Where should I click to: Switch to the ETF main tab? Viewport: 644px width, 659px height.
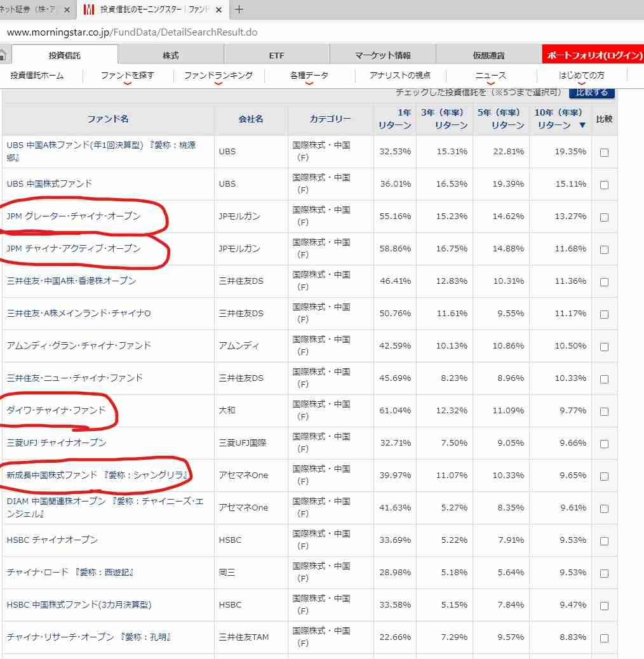[x=277, y=55]
